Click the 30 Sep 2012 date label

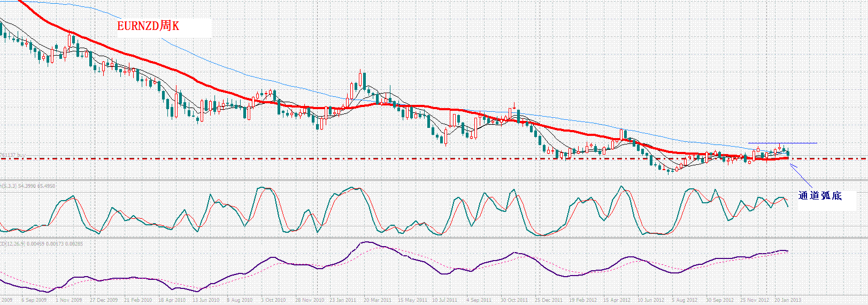tap(719, 300)
